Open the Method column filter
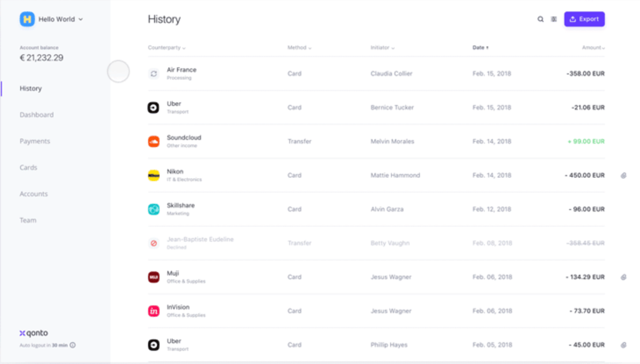This screenshot has width=640, height=364. tap(299, 48)
